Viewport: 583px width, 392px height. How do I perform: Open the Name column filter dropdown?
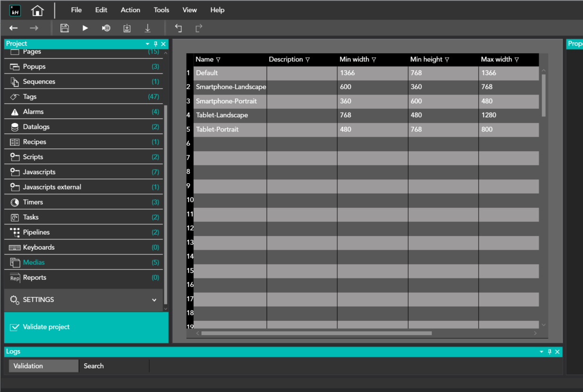(x=218, y=60)
